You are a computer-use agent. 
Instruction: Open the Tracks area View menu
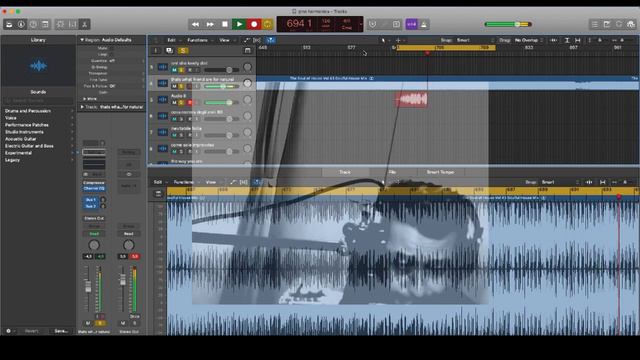click(226, 40)
